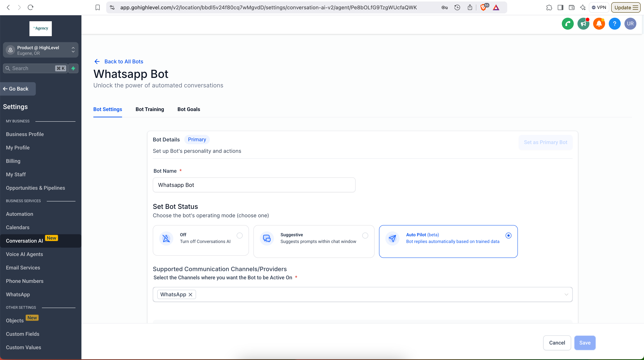Click the browser forward arrow
Viewport: 644px width, 360px height.
click(19, 7)
